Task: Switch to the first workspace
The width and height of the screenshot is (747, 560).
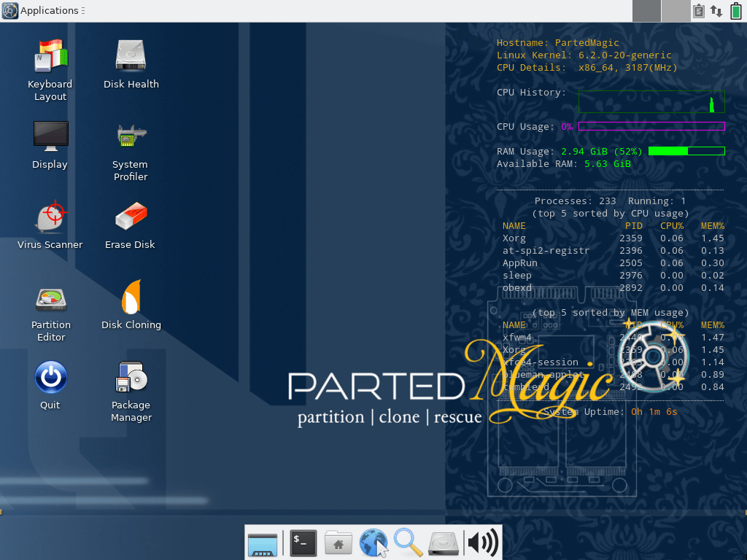Action: click(646, 11)
